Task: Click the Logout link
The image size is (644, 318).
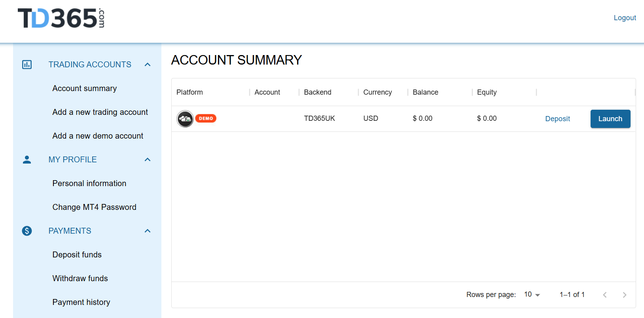Action: 625,18
